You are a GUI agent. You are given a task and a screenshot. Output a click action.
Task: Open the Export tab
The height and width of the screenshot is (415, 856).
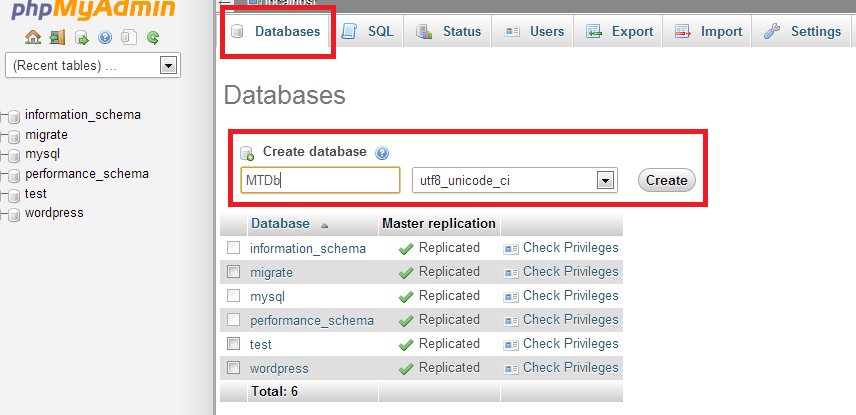click(x=620, y=31)
